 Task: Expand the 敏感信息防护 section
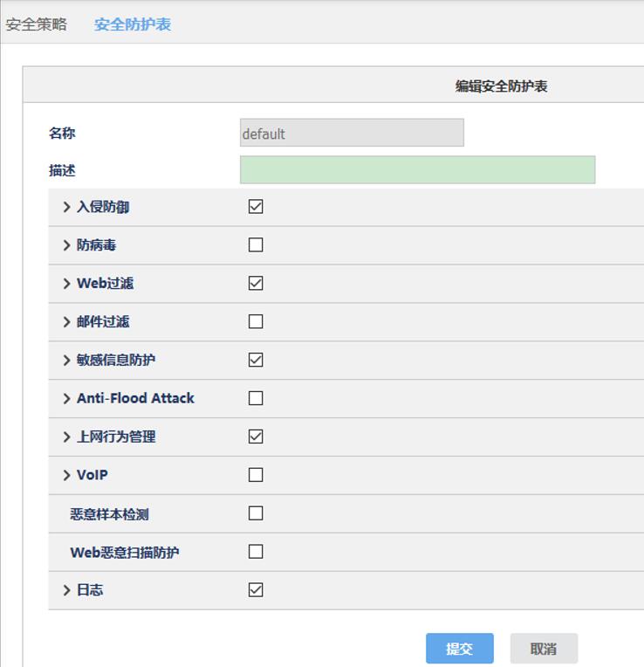pos(66,361)
